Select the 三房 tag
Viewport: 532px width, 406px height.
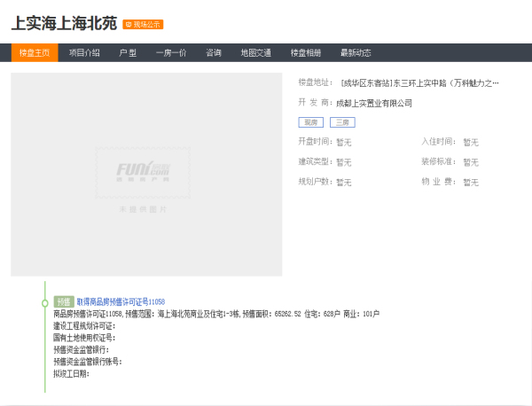coord(342,122)
